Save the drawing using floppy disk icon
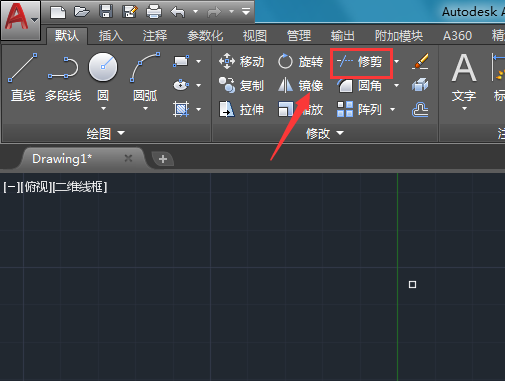 (x=106, y=12)
